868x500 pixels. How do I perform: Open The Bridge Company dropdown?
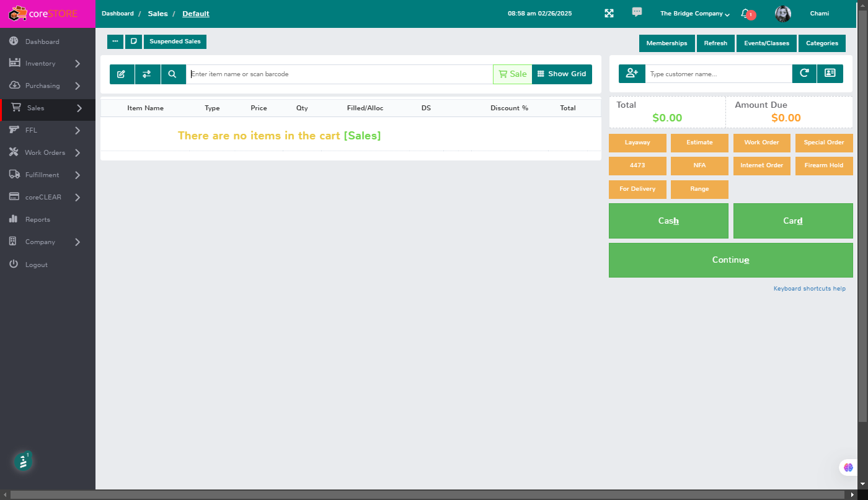click(694, 14)
